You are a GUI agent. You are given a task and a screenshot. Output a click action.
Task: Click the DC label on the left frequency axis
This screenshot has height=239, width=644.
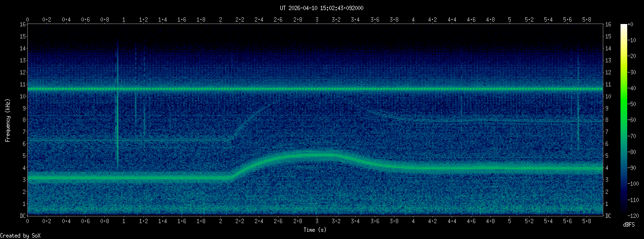tap(23, 216)
